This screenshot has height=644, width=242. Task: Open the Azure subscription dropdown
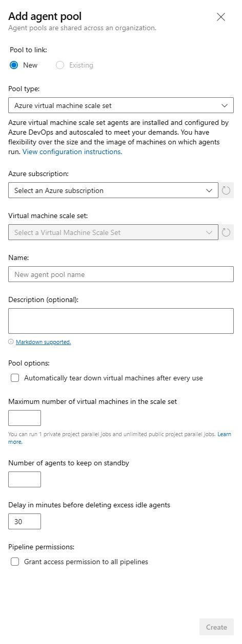pos(113,190)
